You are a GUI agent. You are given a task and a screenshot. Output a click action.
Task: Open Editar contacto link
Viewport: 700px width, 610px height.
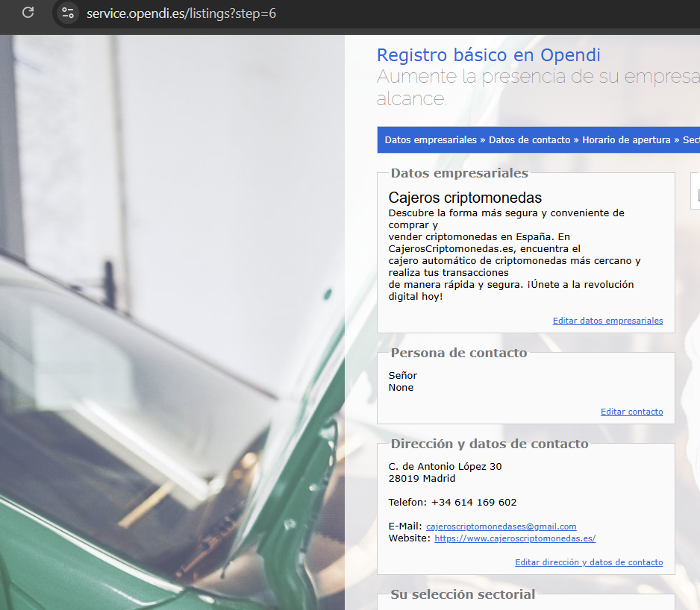tap(631, 412)
